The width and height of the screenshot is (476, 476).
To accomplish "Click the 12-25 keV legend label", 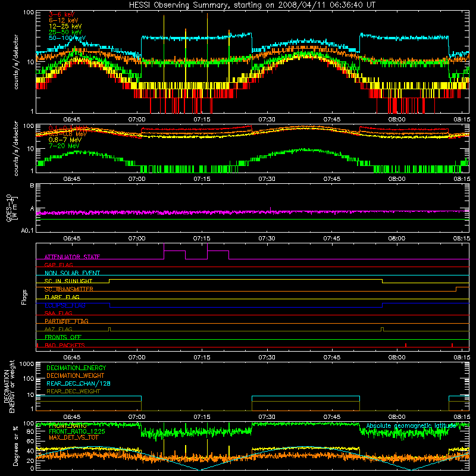I will [x=65, y=26].
